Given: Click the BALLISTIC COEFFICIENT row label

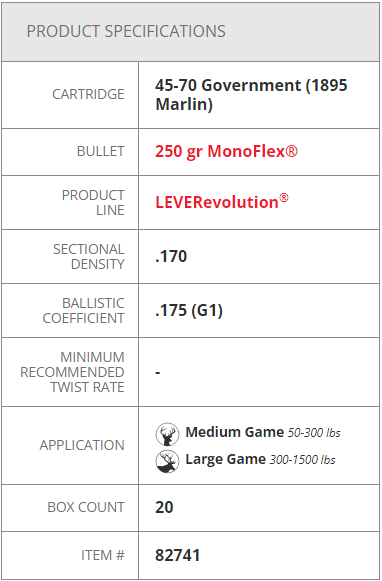Looking at the screenshot, I should [x=83, y=311].
